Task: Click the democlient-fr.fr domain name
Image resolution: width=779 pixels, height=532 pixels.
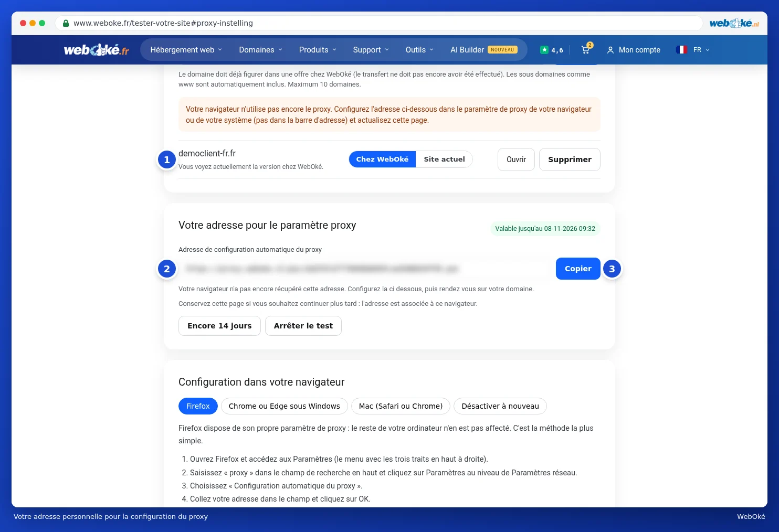Action: 207,153
